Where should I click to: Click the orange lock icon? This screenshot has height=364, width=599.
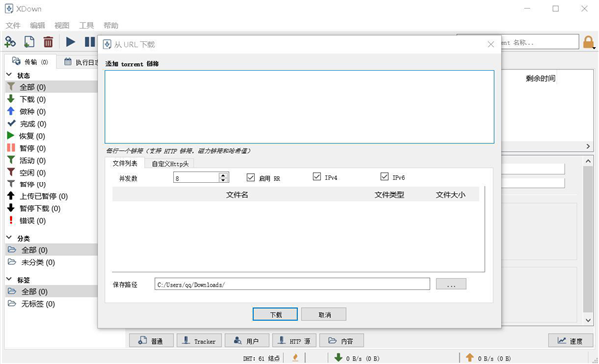point(589,42)
